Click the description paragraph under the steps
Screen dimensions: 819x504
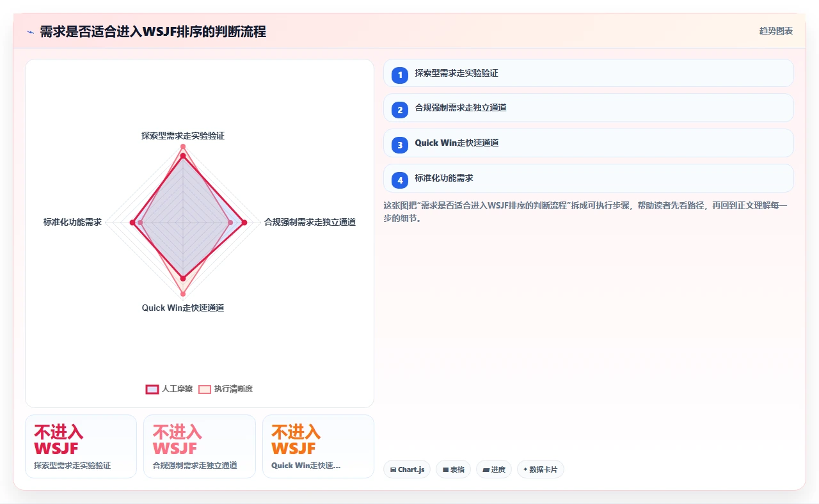[585, 212]
